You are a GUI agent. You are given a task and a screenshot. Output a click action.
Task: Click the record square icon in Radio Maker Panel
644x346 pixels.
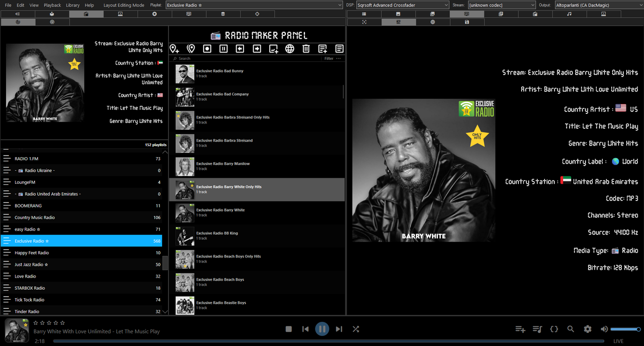tap(207, 49)
